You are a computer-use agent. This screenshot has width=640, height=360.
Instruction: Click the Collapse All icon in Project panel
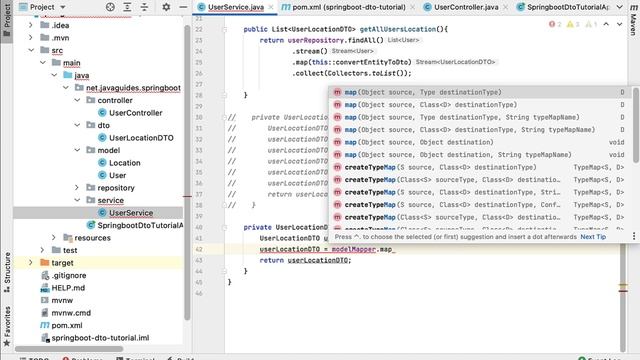tap(144, 7)
